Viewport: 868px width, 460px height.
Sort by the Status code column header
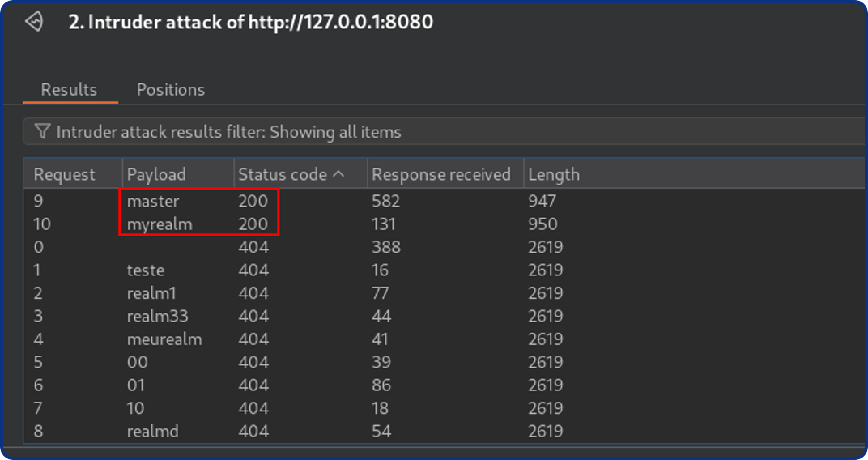pyautogui.click(x=282, y=174)
